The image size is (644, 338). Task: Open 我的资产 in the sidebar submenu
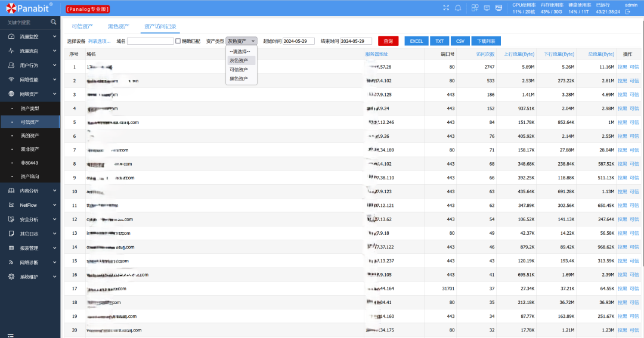click(30, 135)
